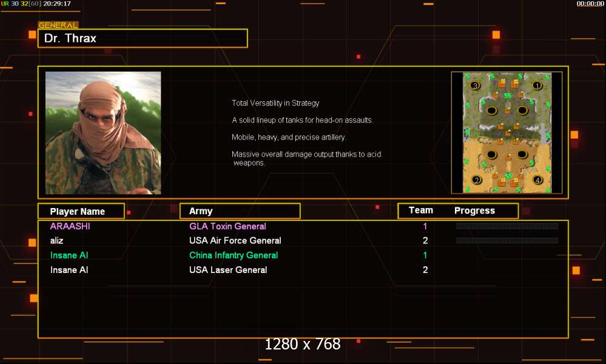Click the 'Massive overall damage output' description line
The height and width of the screenshot is (364, 606).
[306, 158]
